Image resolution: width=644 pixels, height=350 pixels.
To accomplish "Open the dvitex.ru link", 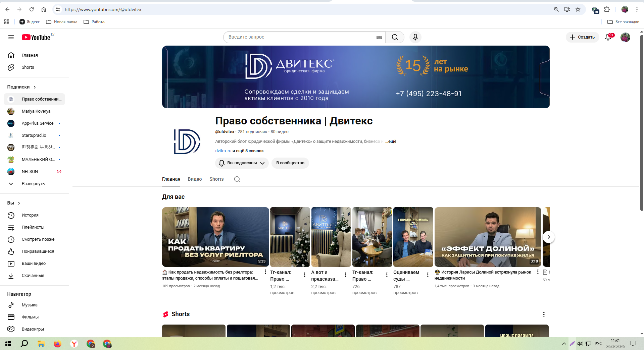I will 223,151.
